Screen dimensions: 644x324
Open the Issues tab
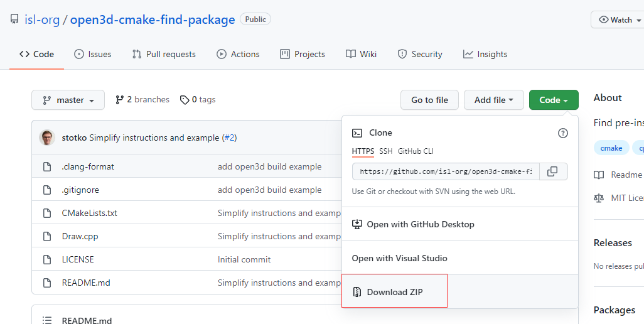pos(92,54)
